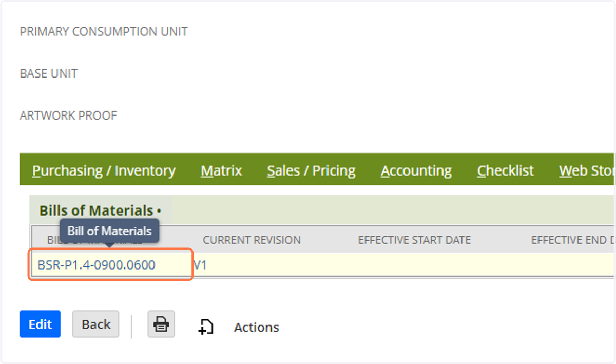Click the blue Edit button
The width and height of the screenshot is (616, 364).
[40, 324]
